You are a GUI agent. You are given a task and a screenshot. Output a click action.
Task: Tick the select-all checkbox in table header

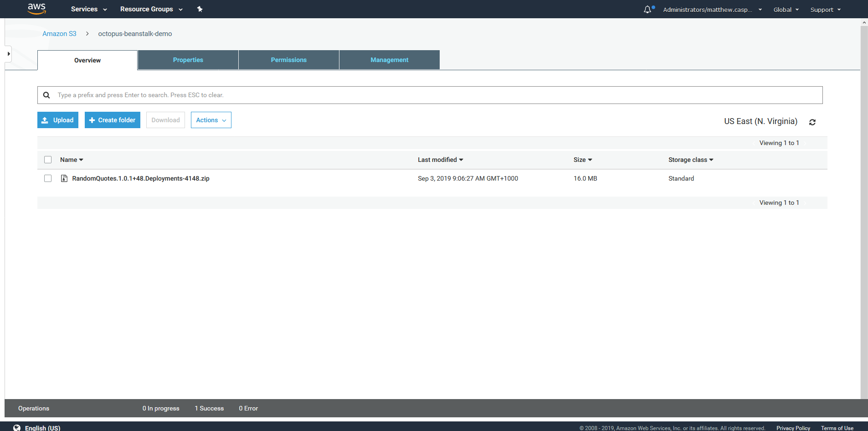pyautogui.click(x=48, y=160)
